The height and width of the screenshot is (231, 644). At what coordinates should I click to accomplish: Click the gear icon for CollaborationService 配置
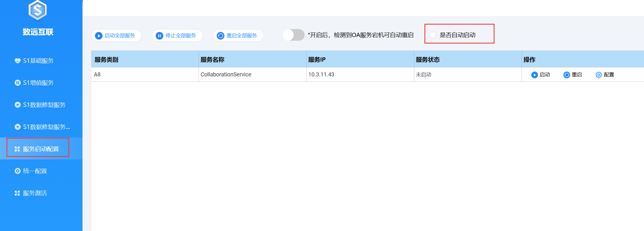599,75
